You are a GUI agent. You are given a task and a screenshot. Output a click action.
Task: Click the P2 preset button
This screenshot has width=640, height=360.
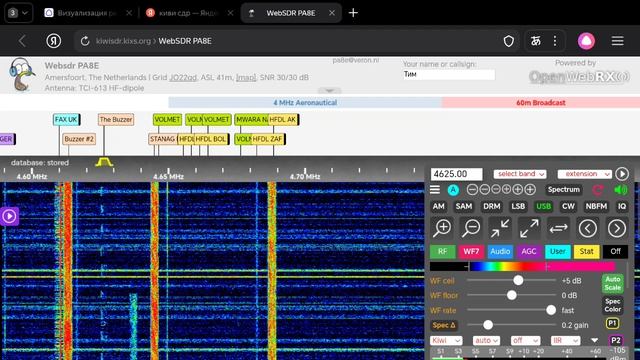click(616, 340)
